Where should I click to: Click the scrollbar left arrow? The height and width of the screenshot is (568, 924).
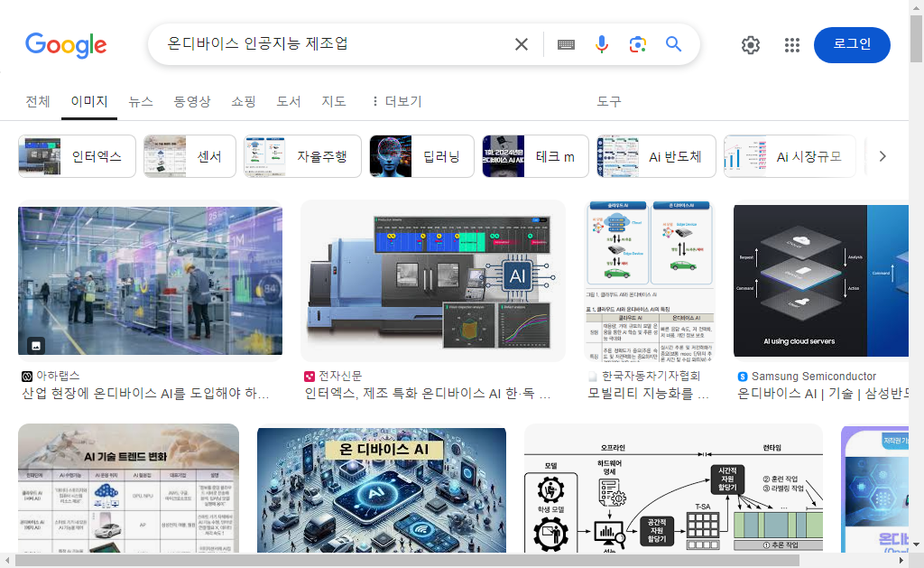[7, 560]
